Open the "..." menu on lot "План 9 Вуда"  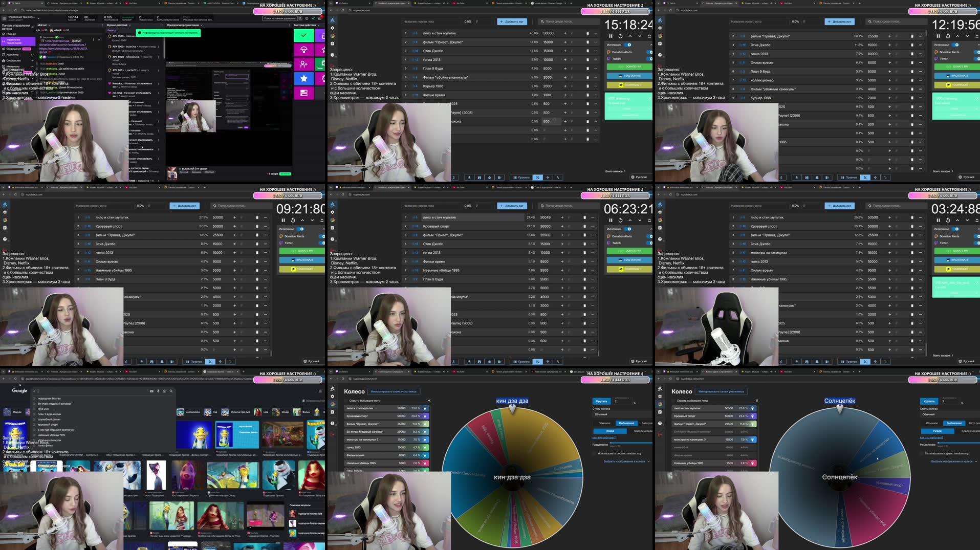click(x=596, y=69)
